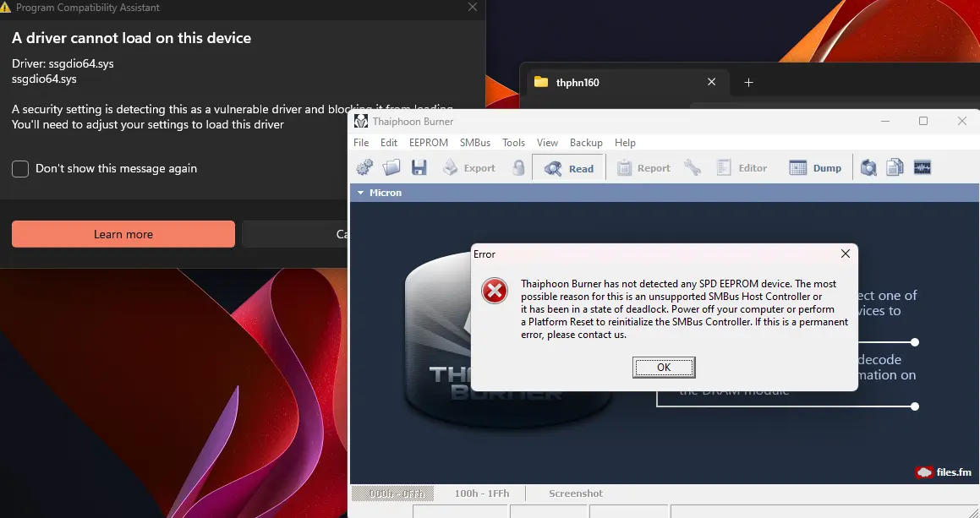Switch to the 100h - 1FFh tab
980x518 pixels.
[482, 493]
